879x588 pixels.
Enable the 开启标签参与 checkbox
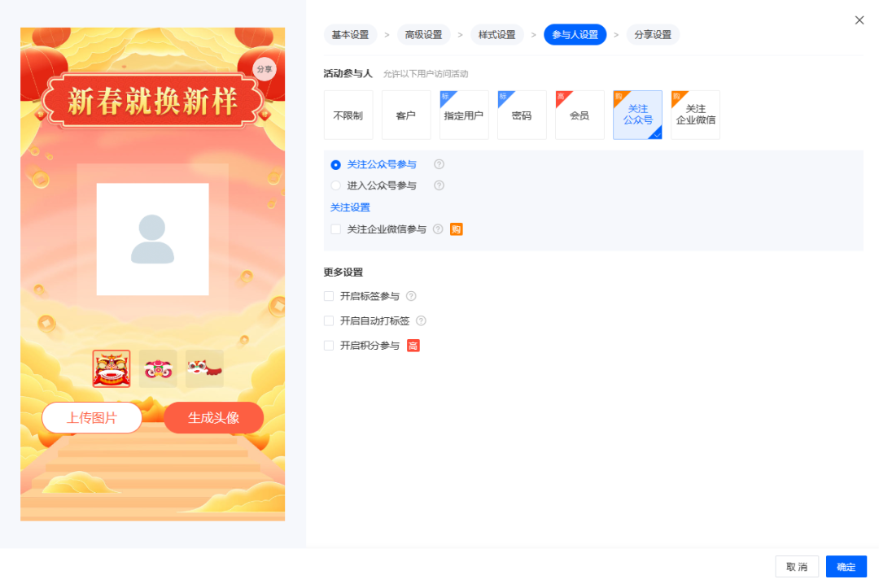tap(329, 296)
